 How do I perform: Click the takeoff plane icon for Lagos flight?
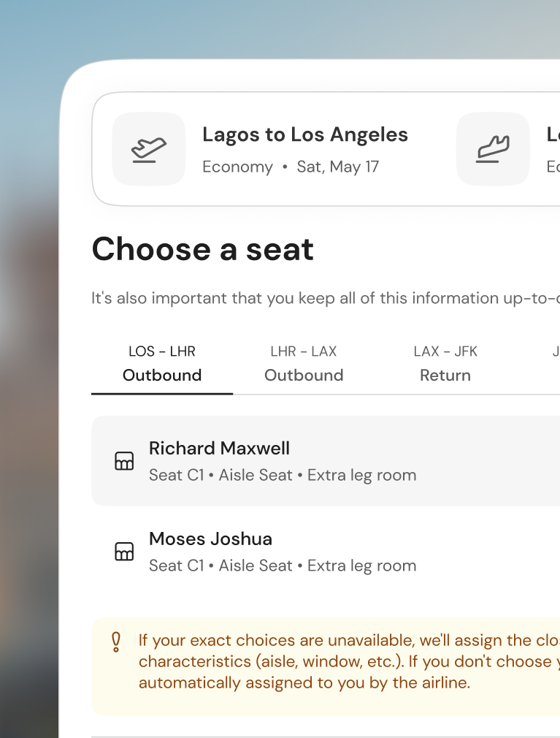[x=149, y=149]
